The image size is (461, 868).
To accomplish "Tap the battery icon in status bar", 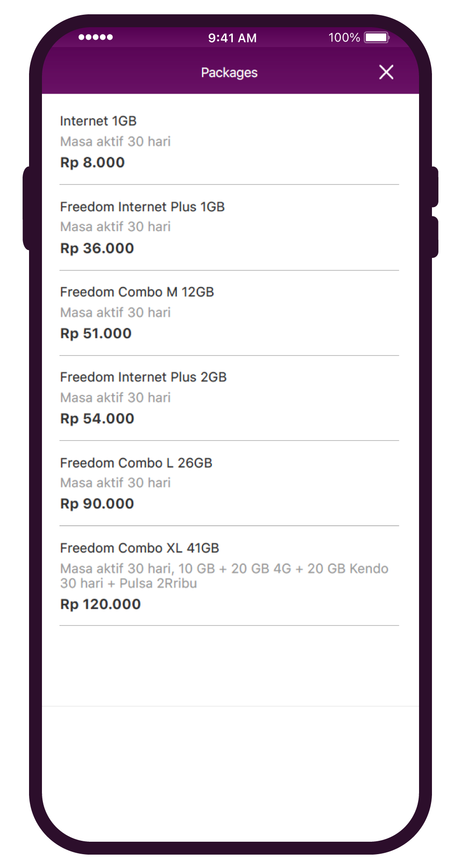I will [x=377, y=37].
